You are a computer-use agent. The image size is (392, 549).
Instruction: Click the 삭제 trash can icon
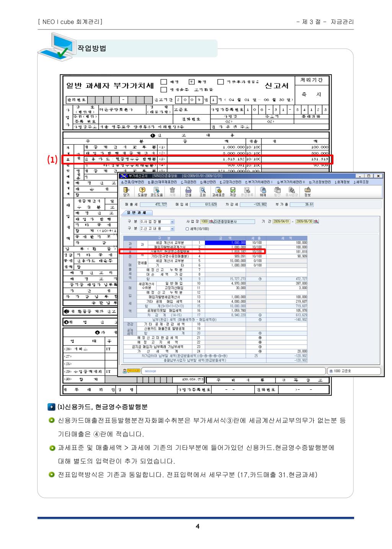[172, 191]
